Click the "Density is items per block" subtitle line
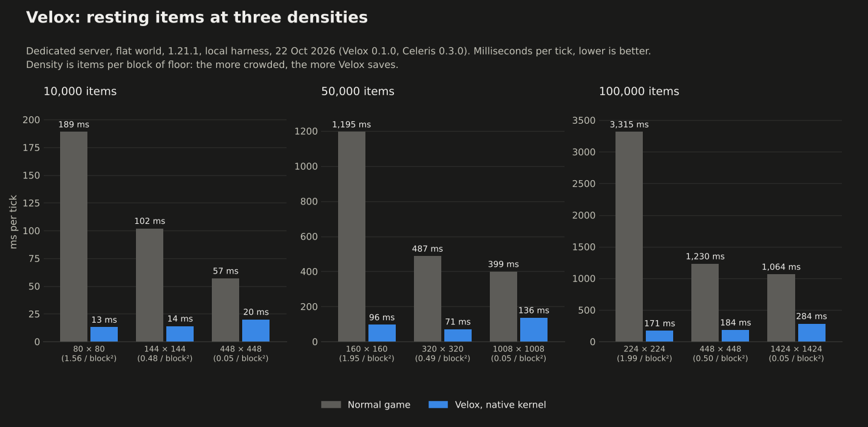 [212, 65]
